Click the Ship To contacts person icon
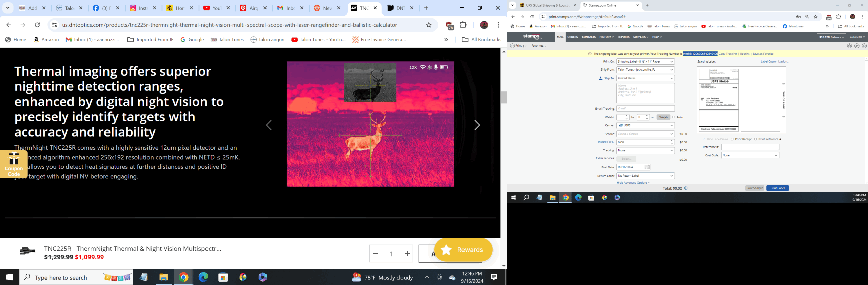 point(600,78)
